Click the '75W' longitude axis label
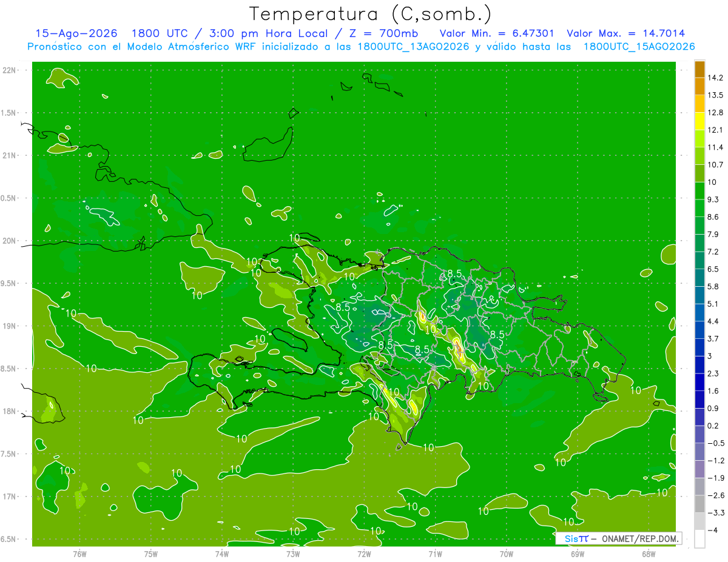This screenshot has height=562, width=728. pyautogui.click(x=151, y=554)
